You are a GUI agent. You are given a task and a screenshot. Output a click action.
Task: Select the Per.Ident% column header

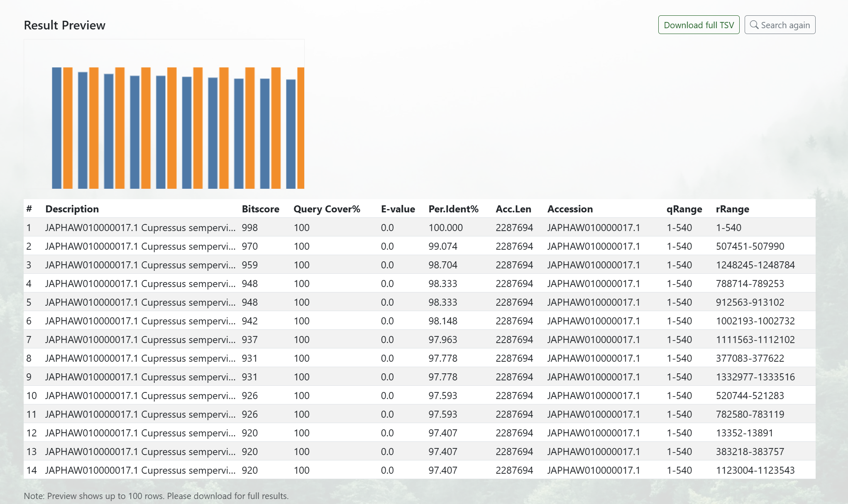click(x=453, y=209)
